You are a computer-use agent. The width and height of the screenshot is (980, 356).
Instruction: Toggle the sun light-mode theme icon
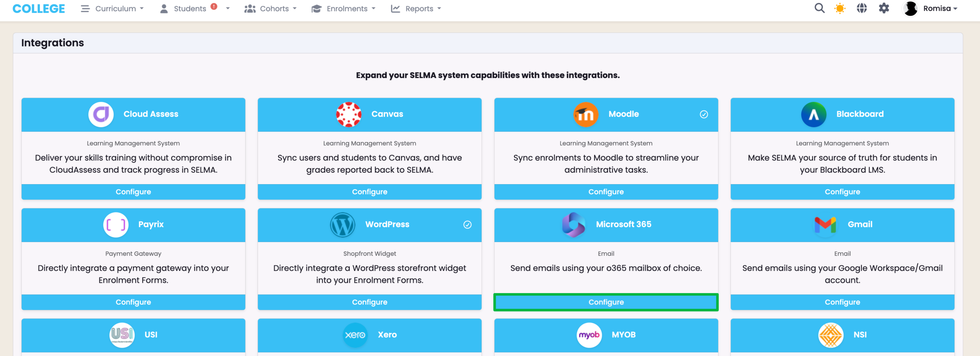coord(840,8)
